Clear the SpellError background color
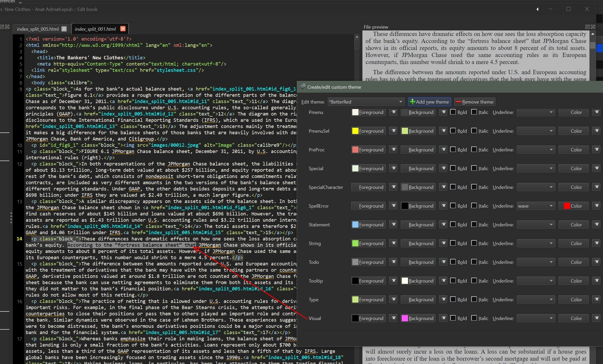603x364 pixels. point(444,206)
